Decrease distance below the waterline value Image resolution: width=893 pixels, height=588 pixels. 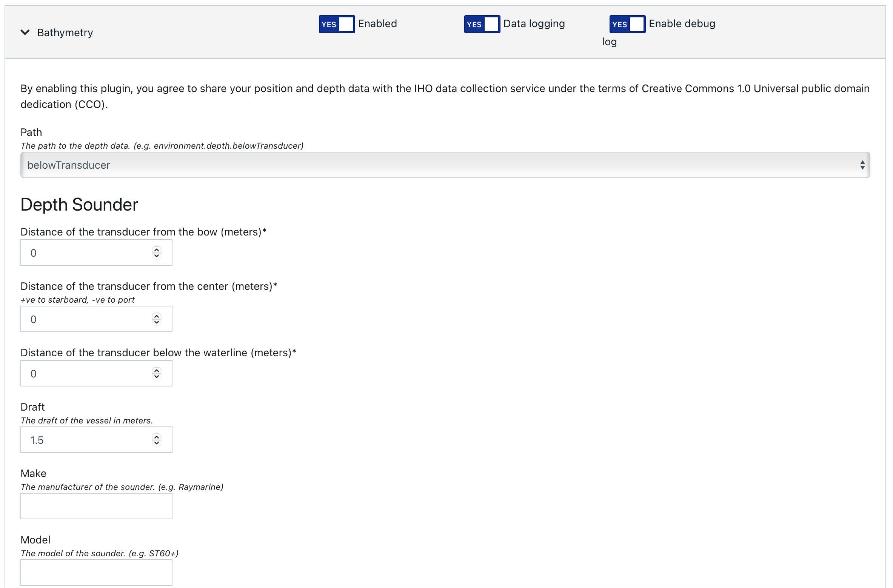[157, 377]
